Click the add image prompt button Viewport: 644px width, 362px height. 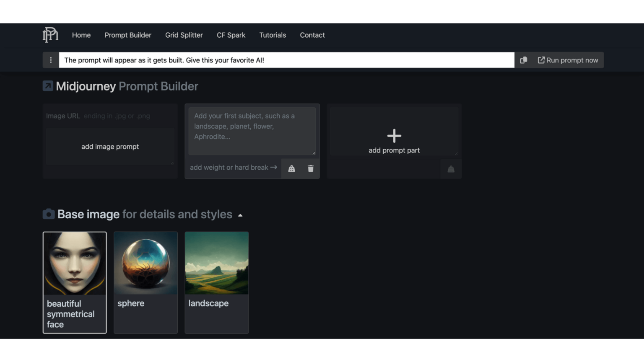(x=110, y=147)
